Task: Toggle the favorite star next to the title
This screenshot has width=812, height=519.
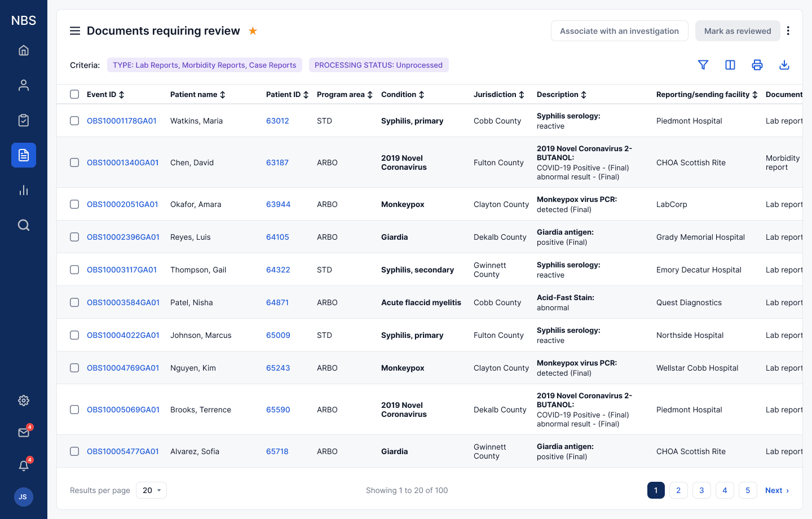Action: 253,31
